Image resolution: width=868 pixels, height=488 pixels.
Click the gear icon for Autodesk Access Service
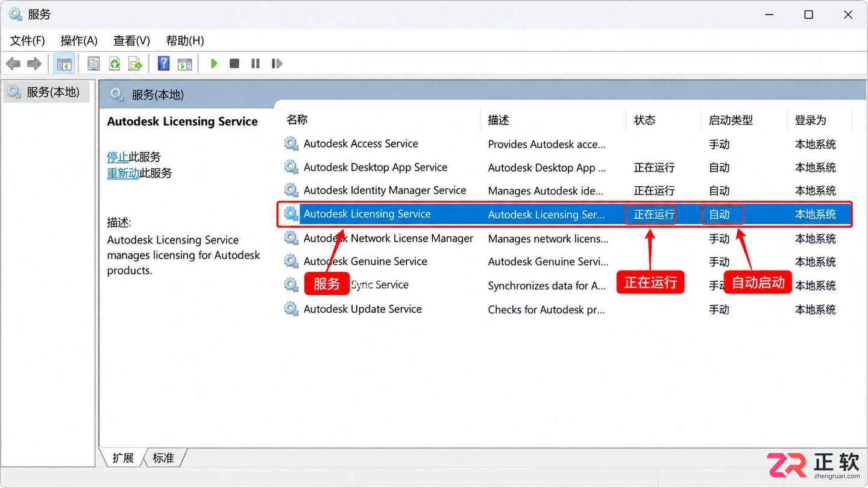click(291, 143)
